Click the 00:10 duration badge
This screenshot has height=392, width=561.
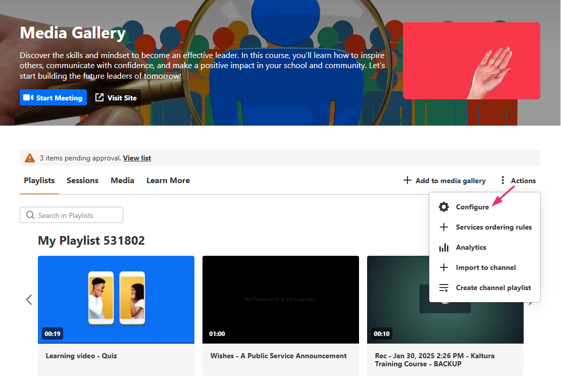[x=381, y=333]
